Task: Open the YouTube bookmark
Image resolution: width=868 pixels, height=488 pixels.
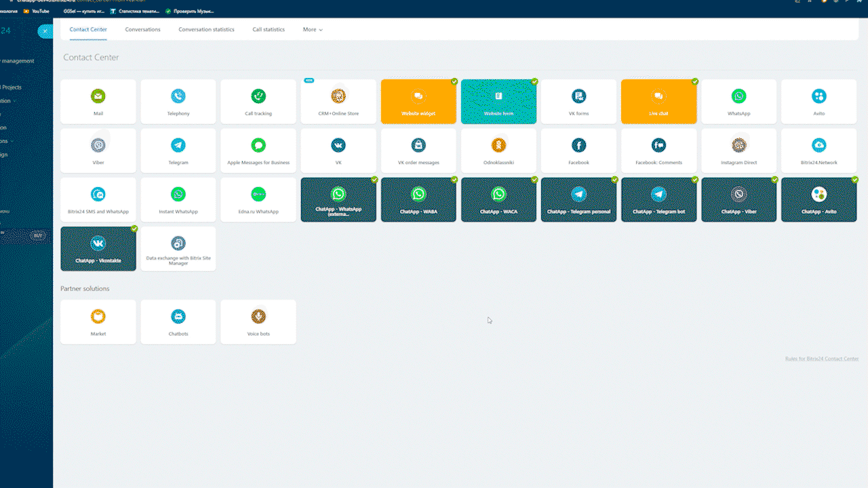Action: 37,11
